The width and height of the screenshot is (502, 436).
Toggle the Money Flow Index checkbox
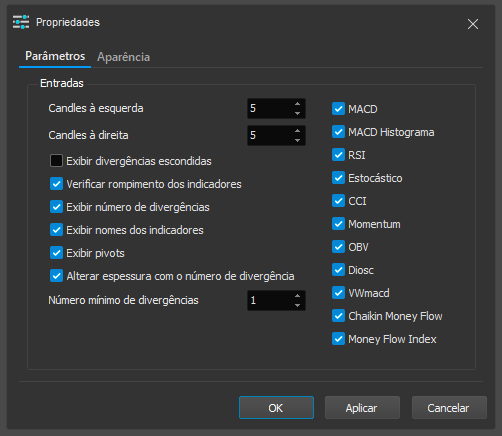click(338, 339)
